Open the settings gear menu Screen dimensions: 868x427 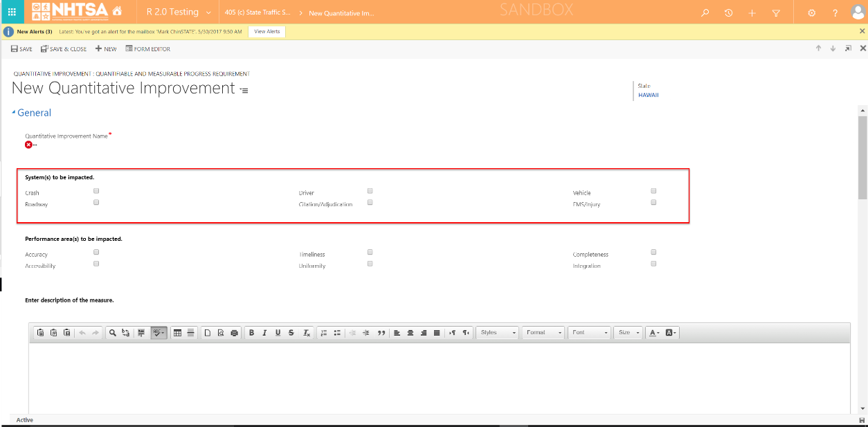[x=812, y=12]
